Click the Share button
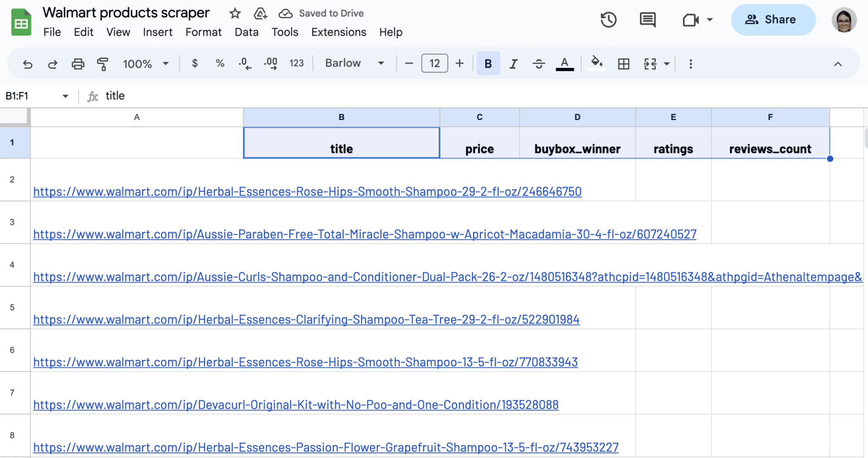This screenshot has width=868, height=458. pyautogui.click(x=773, y=20)
